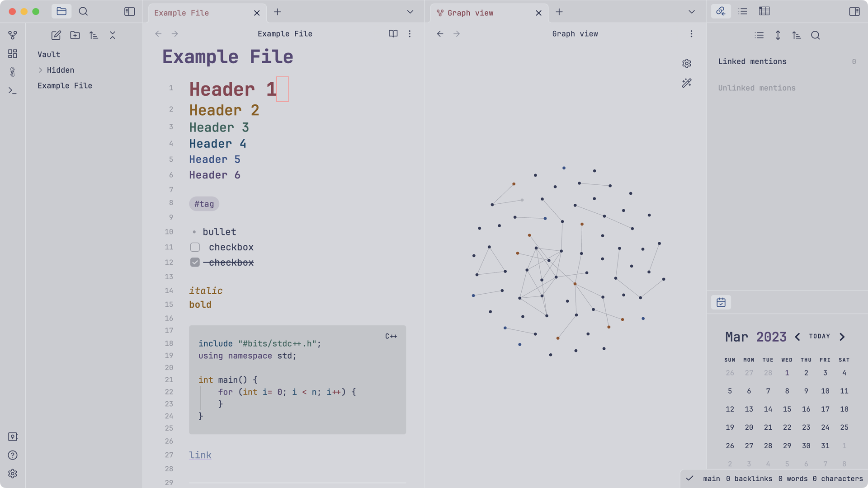Select Example File in file tree
This screenshot has height=488, width=868.
(x=65, y=85)
